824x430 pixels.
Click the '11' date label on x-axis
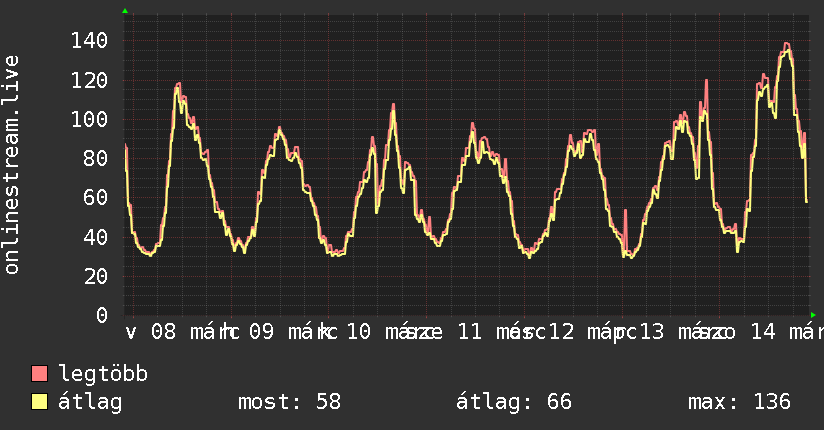469,332
